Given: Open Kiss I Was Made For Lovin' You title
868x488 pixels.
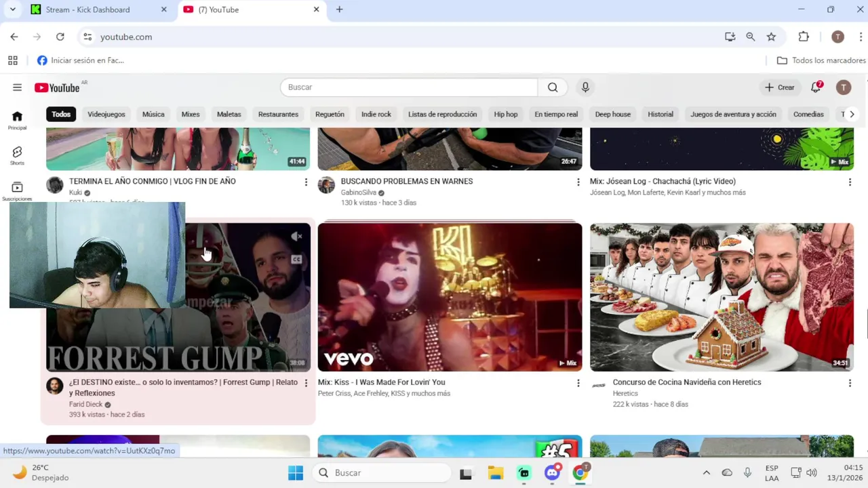Looking at the screenshot, I should (x=382, y=382).
